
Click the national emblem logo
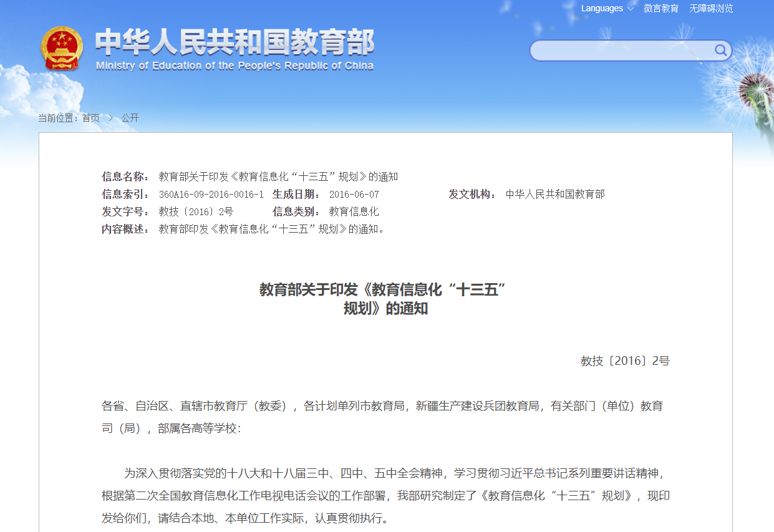pyautogui.click(x=61, y=49)
